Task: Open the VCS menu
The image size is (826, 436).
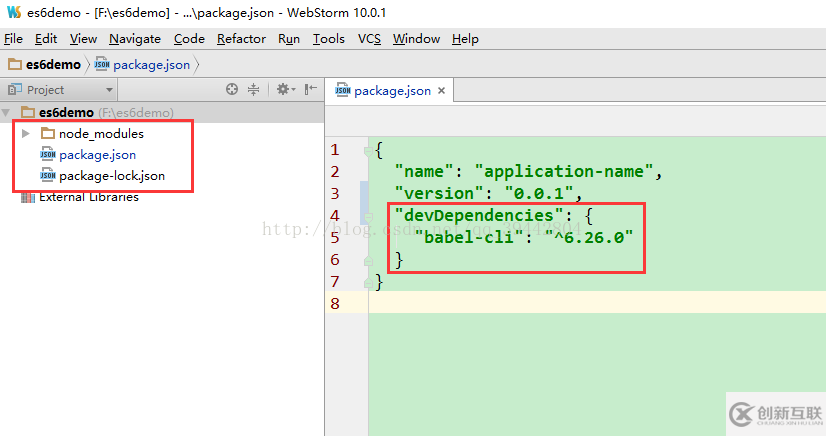Action: pyautogui.click(x=369, y=39)
